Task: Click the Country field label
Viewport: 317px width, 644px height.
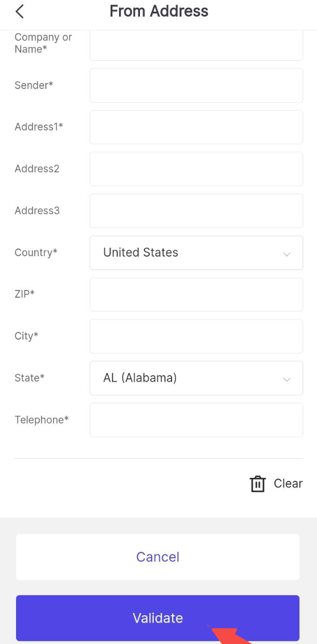Action: click(36, 252)
